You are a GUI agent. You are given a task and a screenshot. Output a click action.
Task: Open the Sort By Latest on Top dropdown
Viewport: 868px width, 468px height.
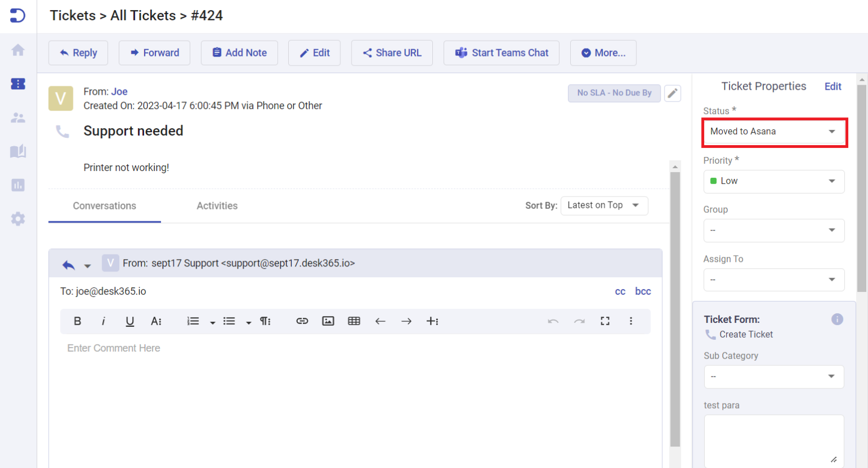point(604,205)
